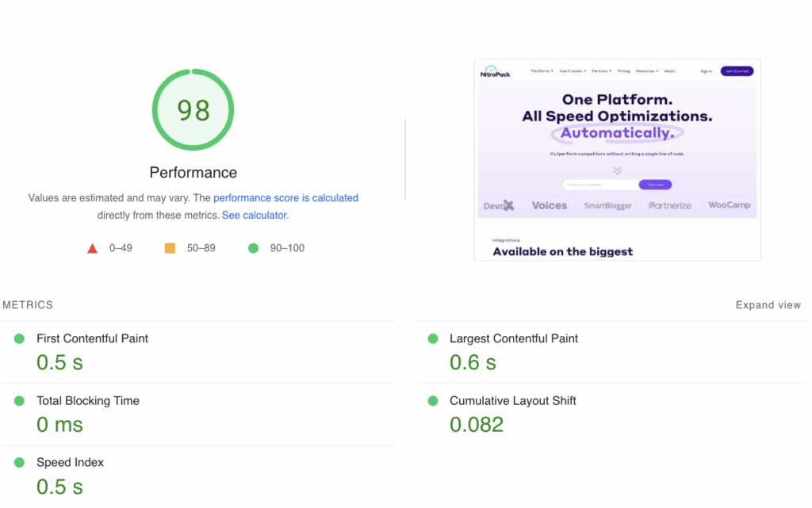Click the green Performance score gauge
812x508 pixels.
point(193,109)
